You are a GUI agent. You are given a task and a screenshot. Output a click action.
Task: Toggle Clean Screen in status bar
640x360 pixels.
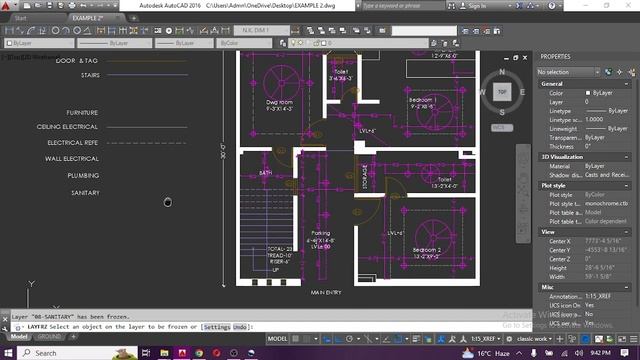click(622, 339)
